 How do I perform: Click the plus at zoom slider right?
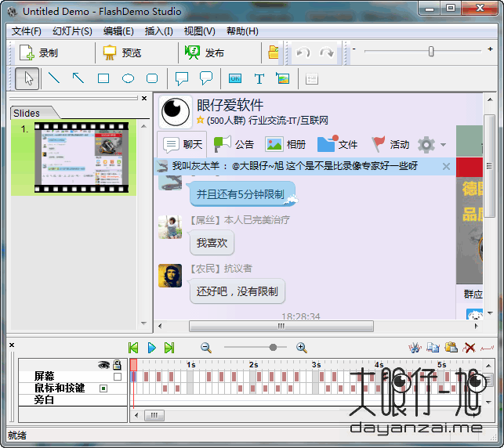point(490,49)
